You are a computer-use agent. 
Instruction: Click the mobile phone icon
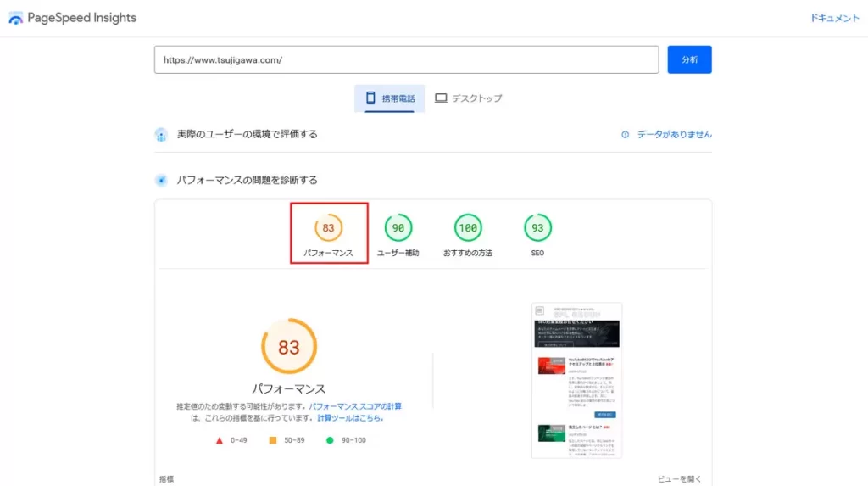[x=370, y=98]
